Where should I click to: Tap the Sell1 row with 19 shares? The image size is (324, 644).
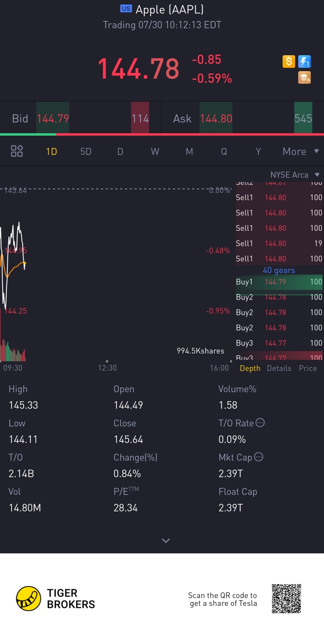click(x=279, y=243)
